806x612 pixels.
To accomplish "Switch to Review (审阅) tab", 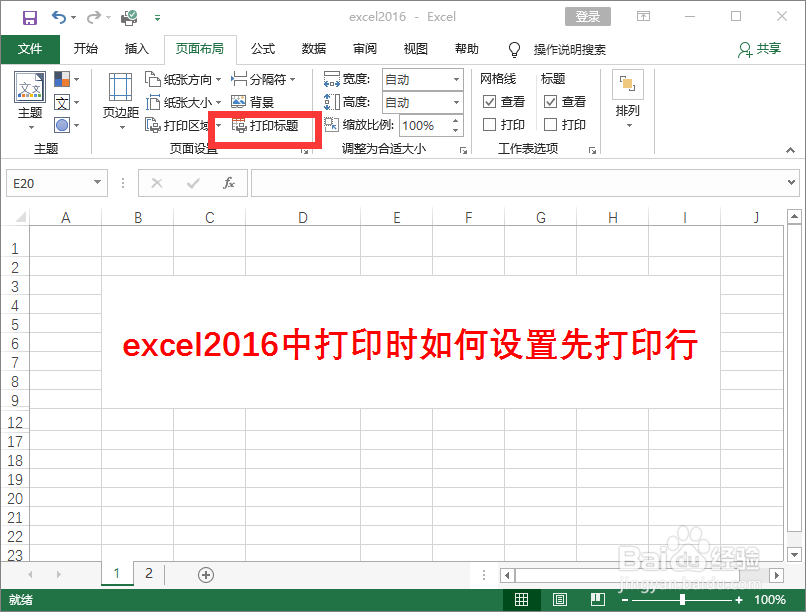I will pyautogui.click(x=364, y=49).
